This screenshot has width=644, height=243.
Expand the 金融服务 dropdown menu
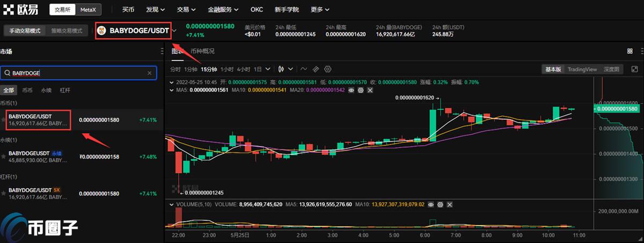coord(223,10)
